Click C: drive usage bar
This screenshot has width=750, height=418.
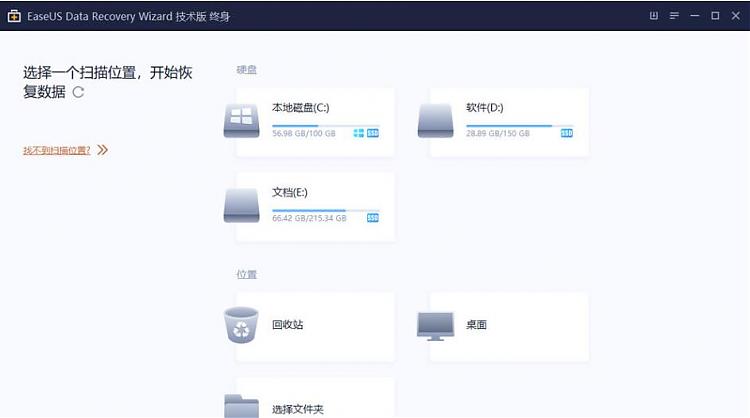(326, 126)
